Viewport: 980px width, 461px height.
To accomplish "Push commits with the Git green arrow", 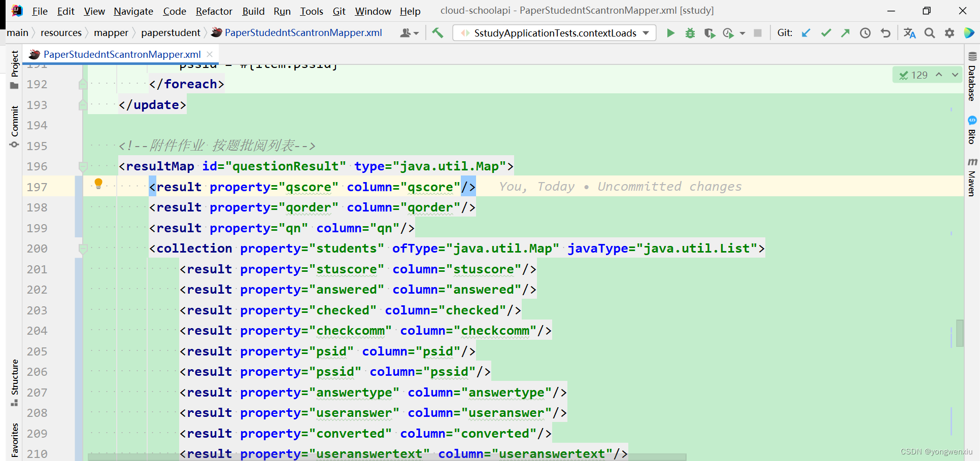I will point(845,33).
